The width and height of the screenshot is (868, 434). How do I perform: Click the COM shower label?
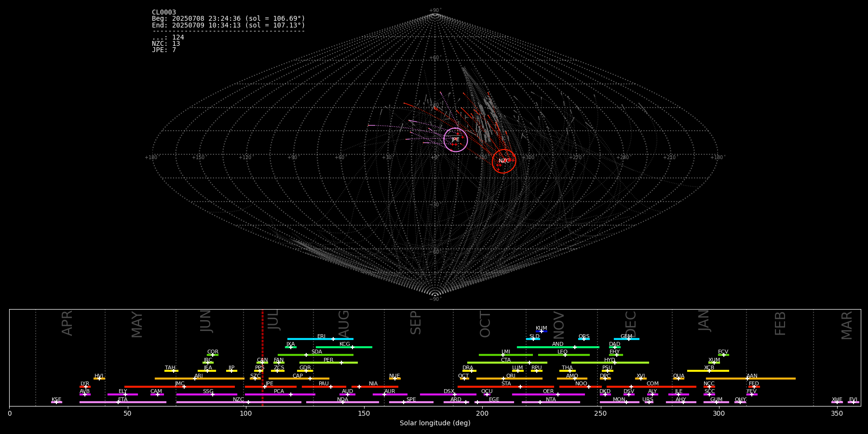pos(653,384)
